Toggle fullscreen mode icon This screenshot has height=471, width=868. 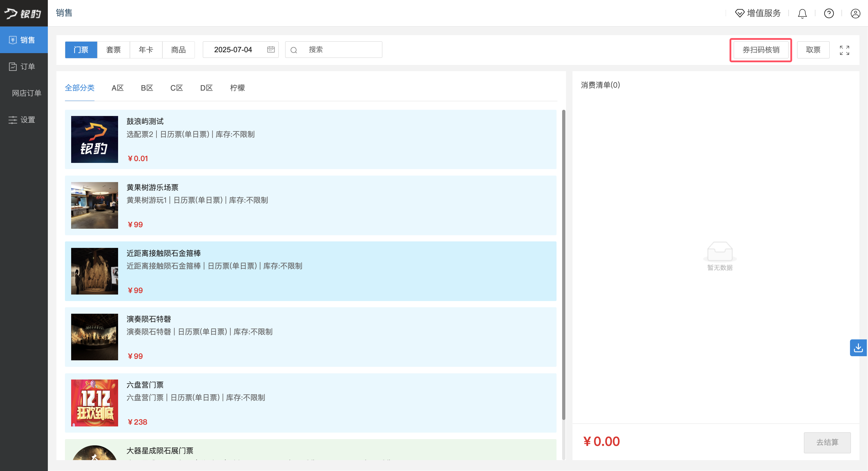coord(844,50)
